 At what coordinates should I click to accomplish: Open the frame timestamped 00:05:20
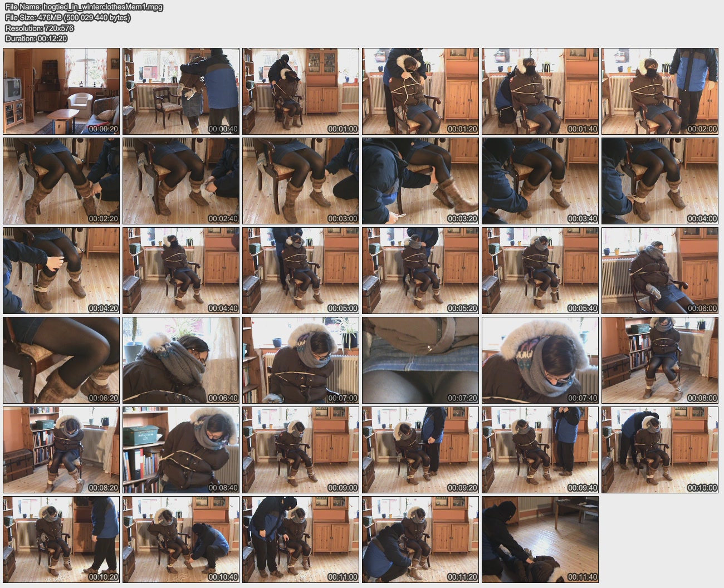click(x=420, y=271)
